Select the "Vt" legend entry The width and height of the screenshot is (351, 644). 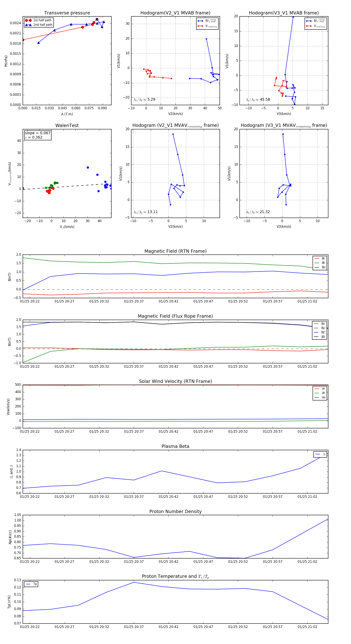[x=320, y=393]
